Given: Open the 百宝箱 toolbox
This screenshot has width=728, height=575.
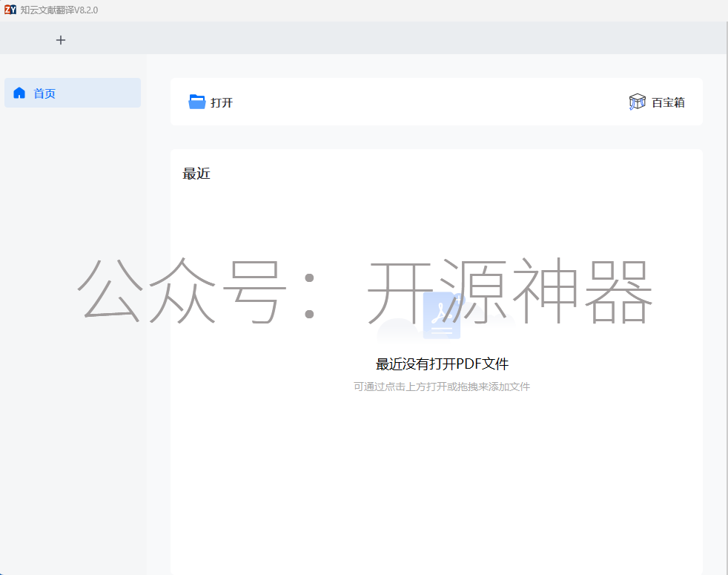Looking at the screenshot, I should click(657, 102).
